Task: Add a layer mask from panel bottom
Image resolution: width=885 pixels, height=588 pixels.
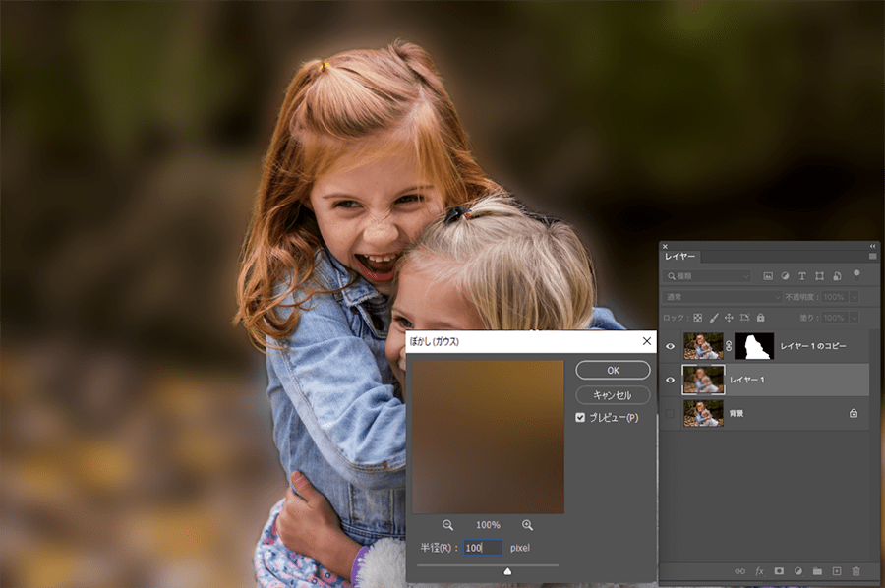Action: click(779, 571)
